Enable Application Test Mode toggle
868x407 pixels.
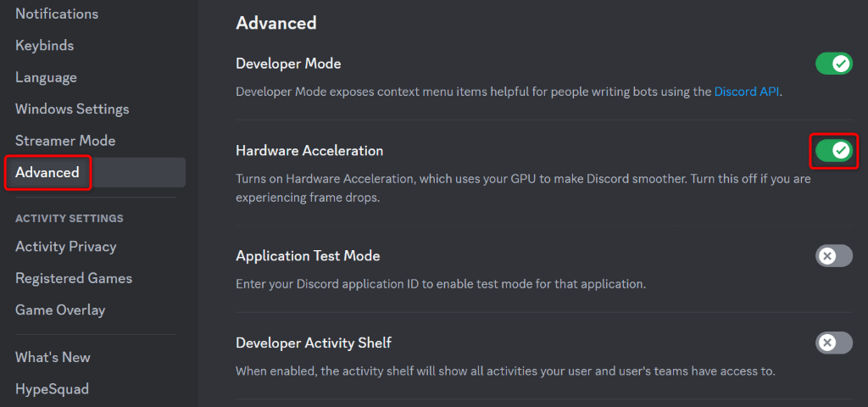point(833,256)
